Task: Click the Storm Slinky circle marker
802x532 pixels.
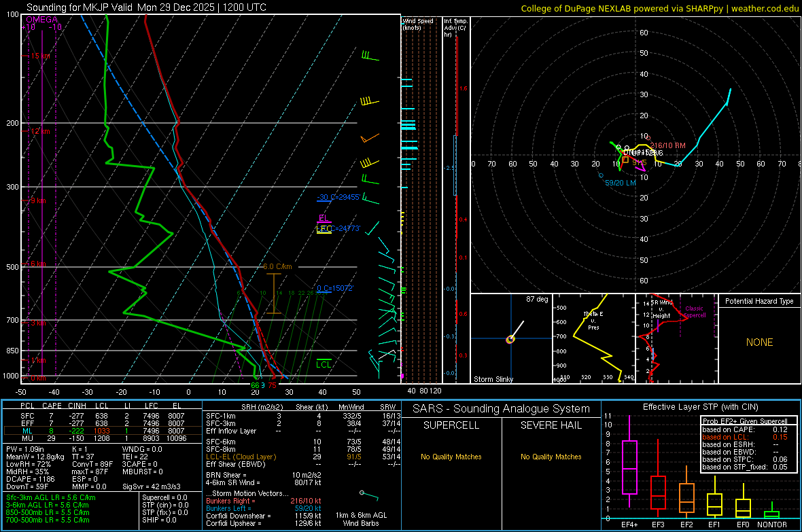Action: [510, 339]
